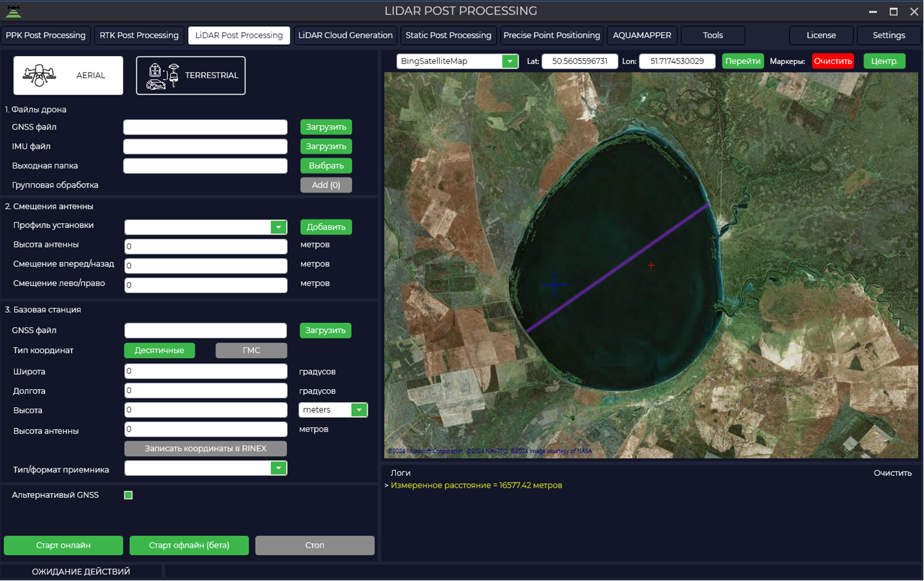Viewport: 924px width, 581px height.
Task: Go to LiDAR Cloud Generation tab
Action: [345, 35]
